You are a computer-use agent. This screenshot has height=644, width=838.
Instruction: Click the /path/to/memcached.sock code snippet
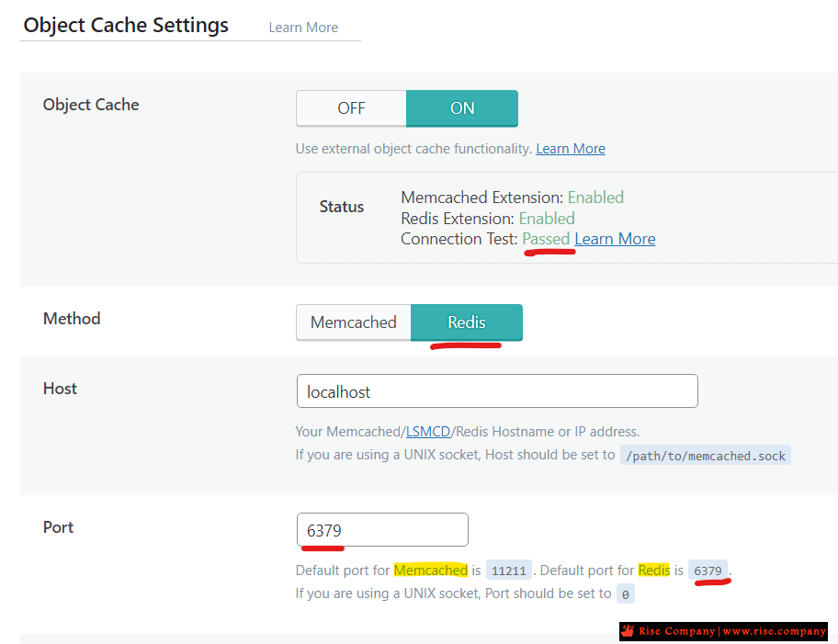pos(706,456)
